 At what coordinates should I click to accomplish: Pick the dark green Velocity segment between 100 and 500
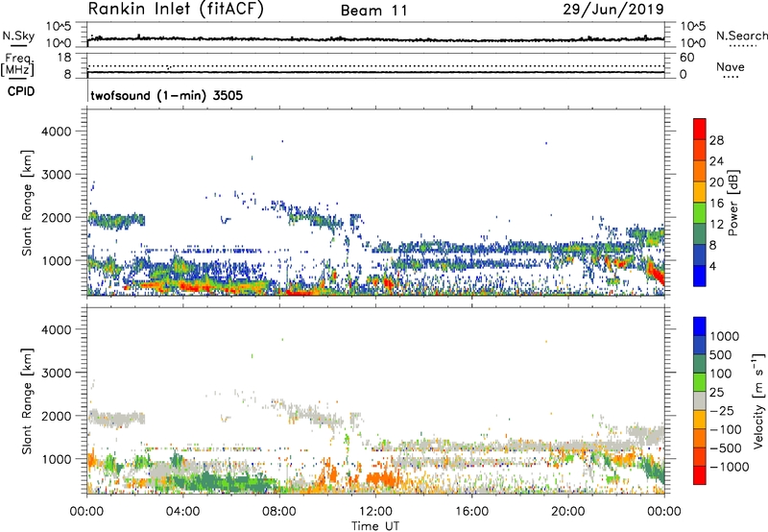[x=700, y=364]
